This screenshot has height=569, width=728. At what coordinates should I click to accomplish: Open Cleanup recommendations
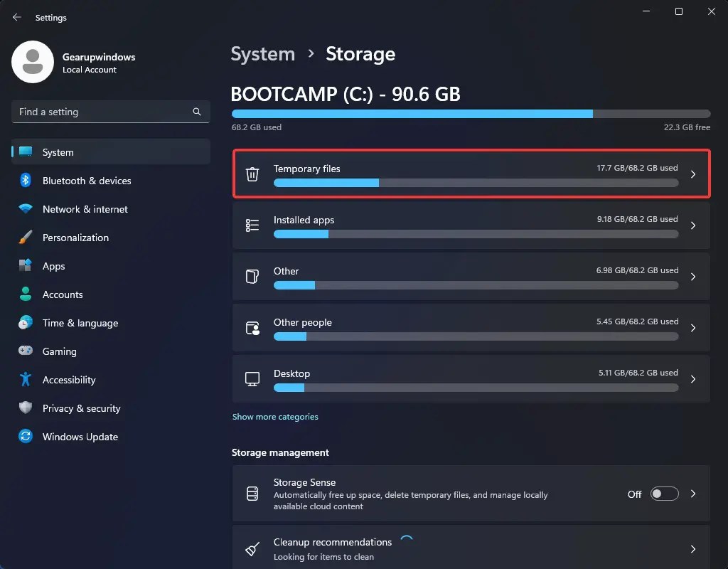pos(471,548)
